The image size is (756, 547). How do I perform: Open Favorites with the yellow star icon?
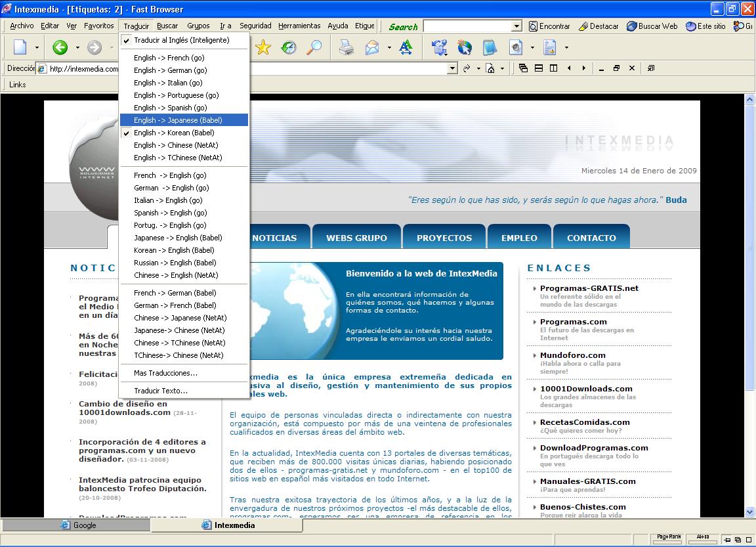[263, 47]
